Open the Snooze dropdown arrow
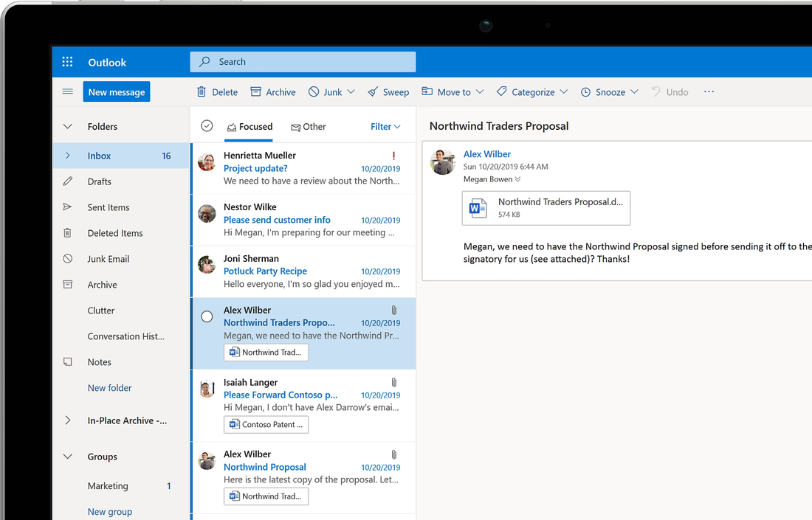 click(x=634, y=91)
